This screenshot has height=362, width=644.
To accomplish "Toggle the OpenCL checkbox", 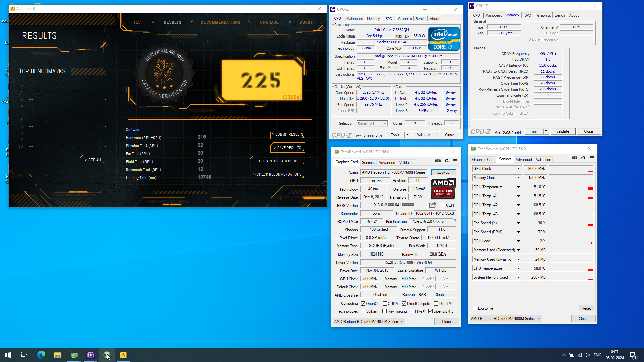I will coord(363,304).
